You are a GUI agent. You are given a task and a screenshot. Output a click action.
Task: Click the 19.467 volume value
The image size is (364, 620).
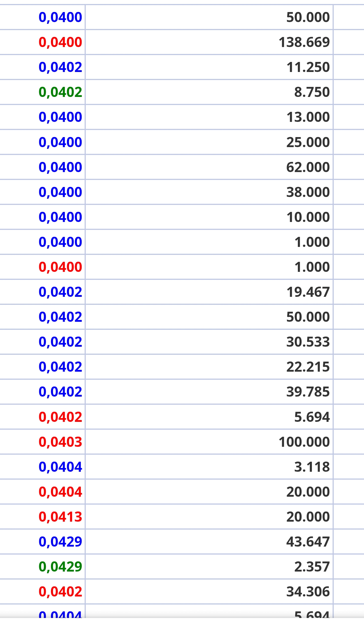click(308, 292)
